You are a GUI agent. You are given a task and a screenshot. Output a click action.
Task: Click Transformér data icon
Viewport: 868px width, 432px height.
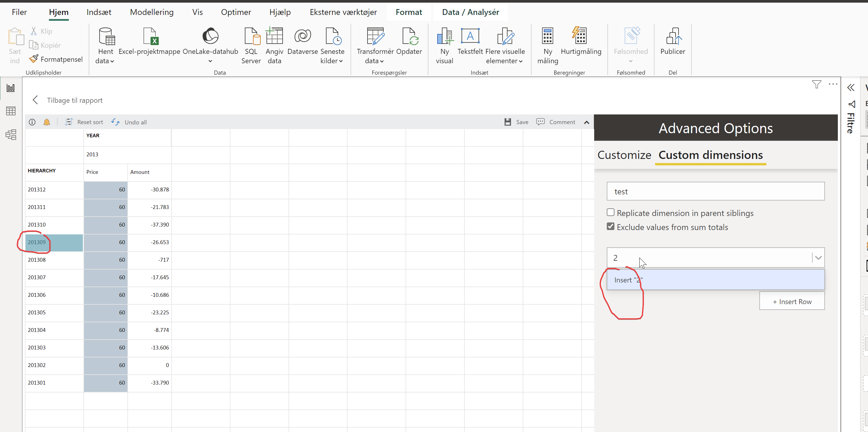[x=375, y=36]
